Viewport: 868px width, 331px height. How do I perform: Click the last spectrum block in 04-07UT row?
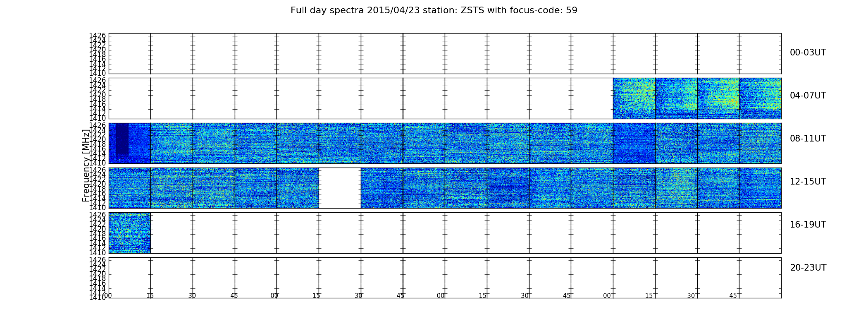tap(760, 98)
